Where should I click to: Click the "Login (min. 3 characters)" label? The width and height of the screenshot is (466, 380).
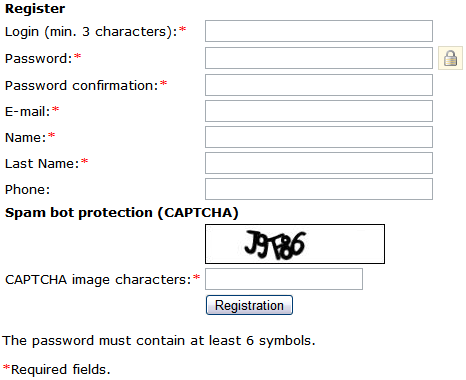click(x=91, y=32)
